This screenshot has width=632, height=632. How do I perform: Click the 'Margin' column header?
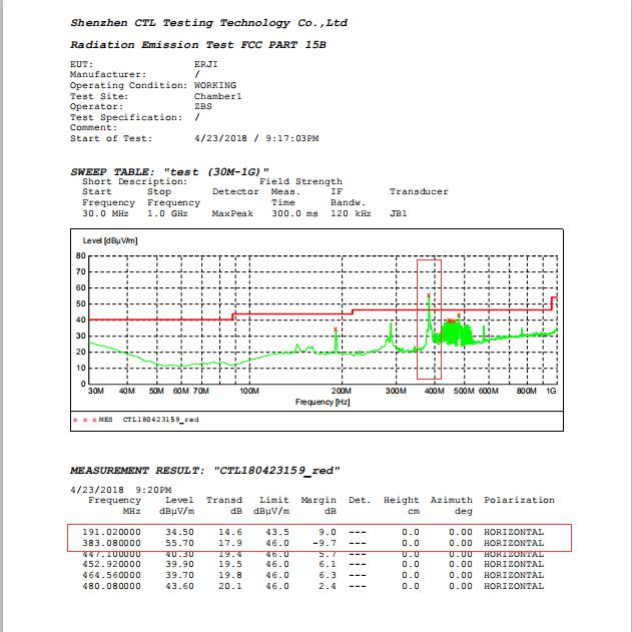point(318,500)
